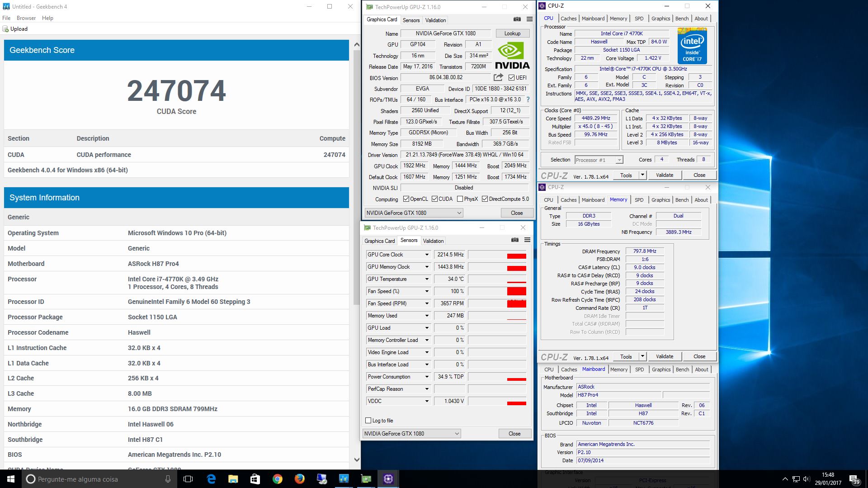Click the camera icon in GPU-Z Sensors window
The height and width of the screenshot is (488, 868).
pyautogui.click(x=515, y=240)
